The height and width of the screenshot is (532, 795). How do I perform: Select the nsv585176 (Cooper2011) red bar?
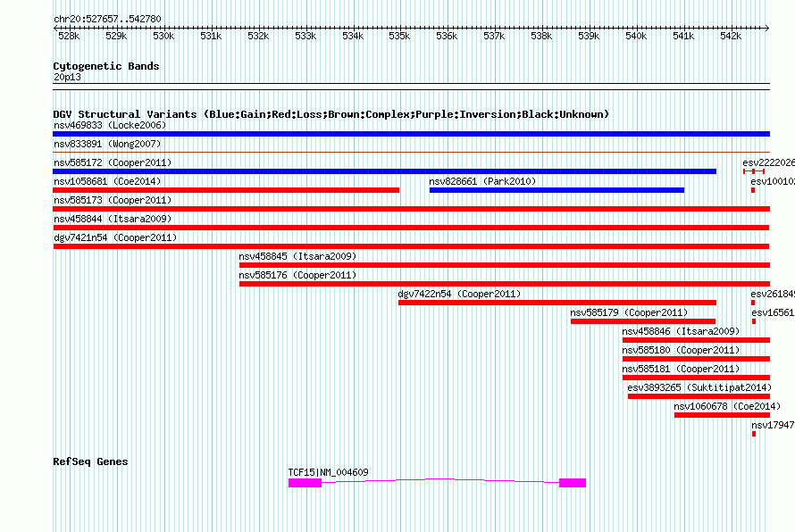(505, 284)
